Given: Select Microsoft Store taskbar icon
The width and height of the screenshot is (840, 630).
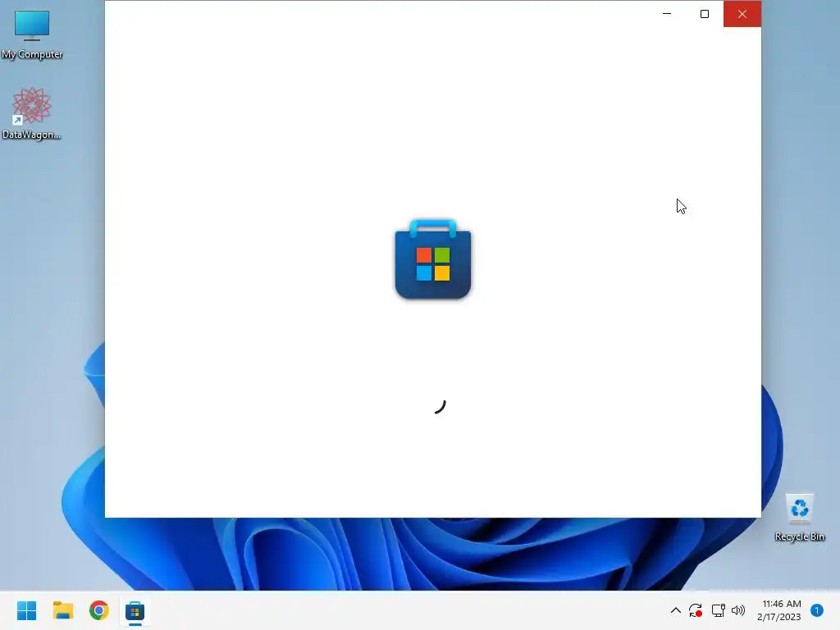Looking at the screenshot, I should click(135, 610).
